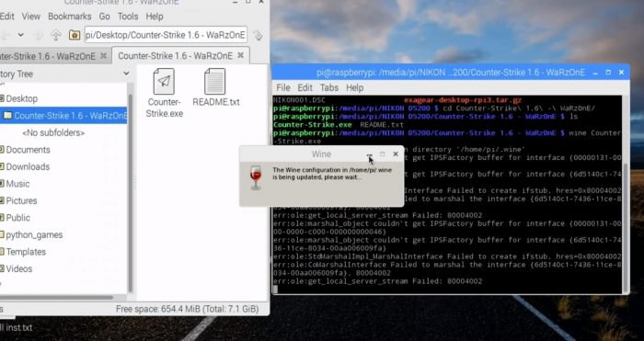The image size is (644, 341).
Task: Click the directory tree horizontal scrollbar
Action: pyautogui.click(x=56, y=297)
